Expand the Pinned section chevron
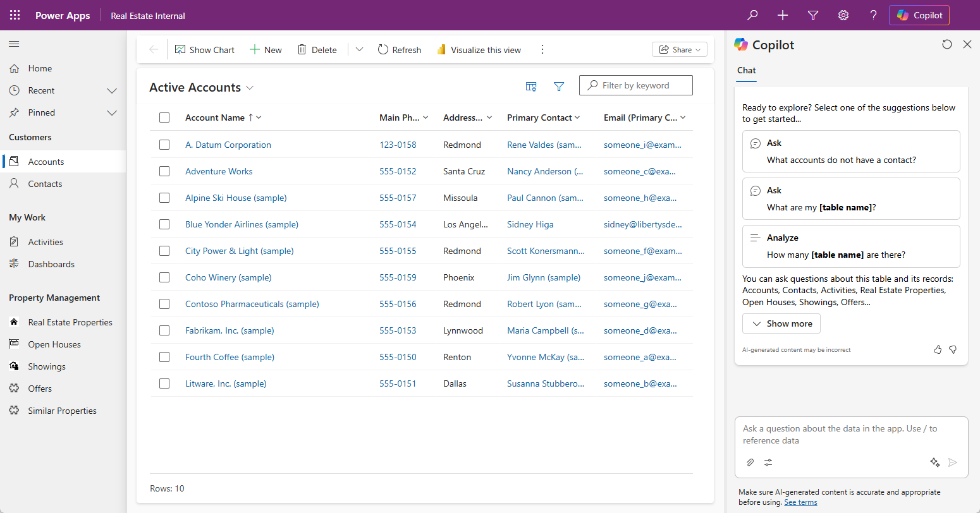Viewport: 980px width, 513px height. [112, 112]
